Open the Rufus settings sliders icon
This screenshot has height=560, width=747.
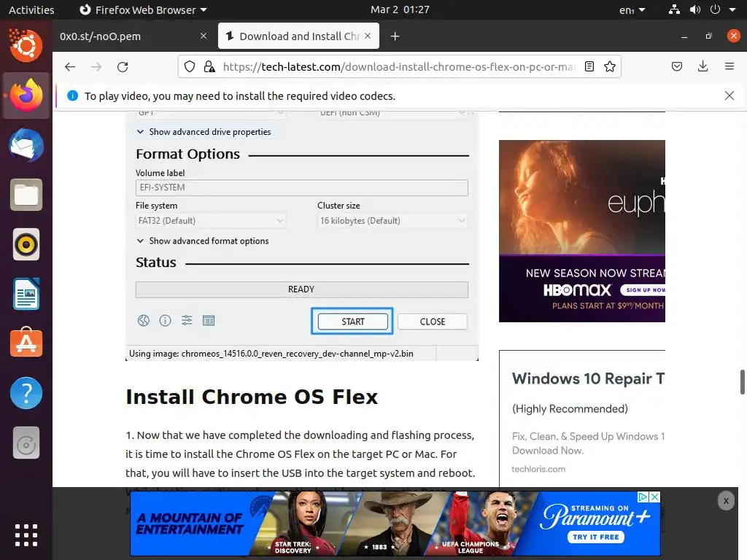tap(187, 321)
